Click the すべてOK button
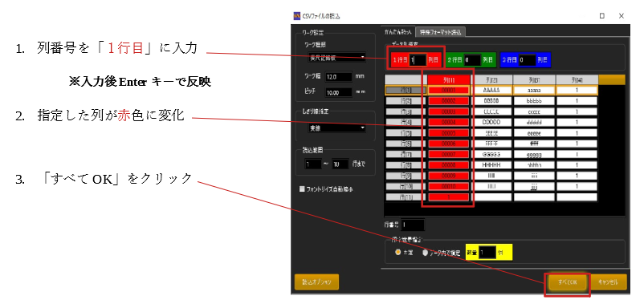644x308 pixels. tap(568, 282)
